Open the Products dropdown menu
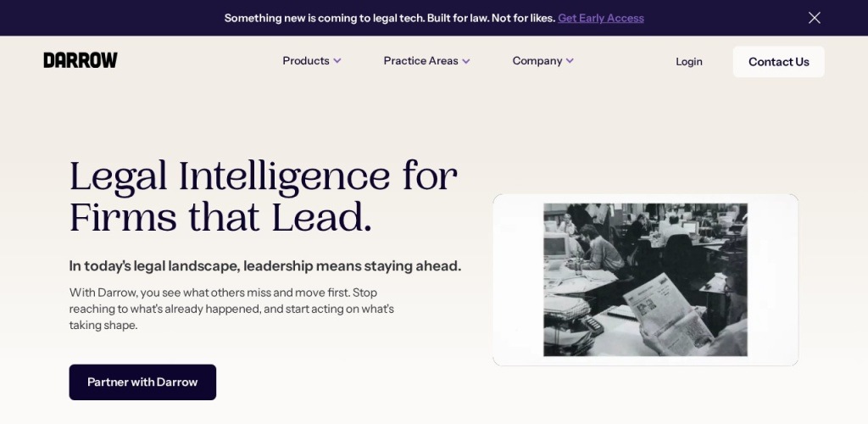Image resolution: width=868 pixels, height=424 pixels. 306,61
